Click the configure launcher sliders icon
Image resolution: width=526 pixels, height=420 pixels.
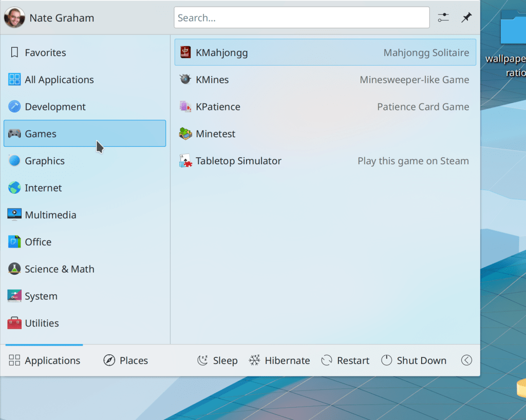[443, 18]
